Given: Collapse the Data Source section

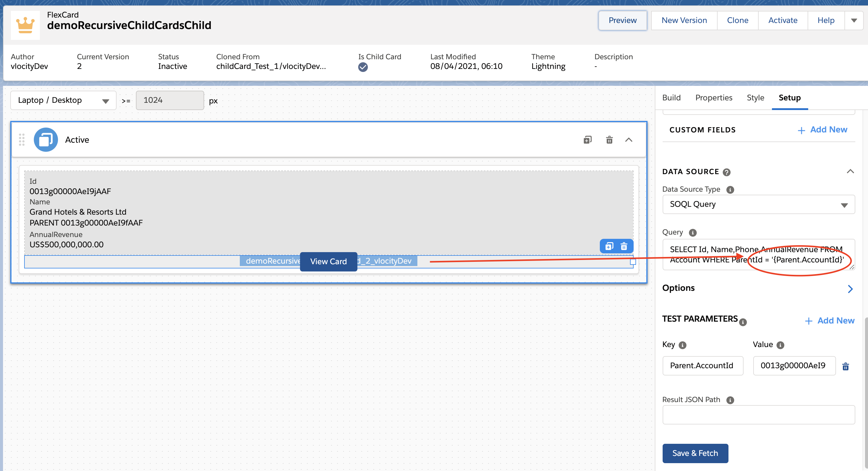Looking at the screenshot, I should pyautogui.click(x=850, y=171).
